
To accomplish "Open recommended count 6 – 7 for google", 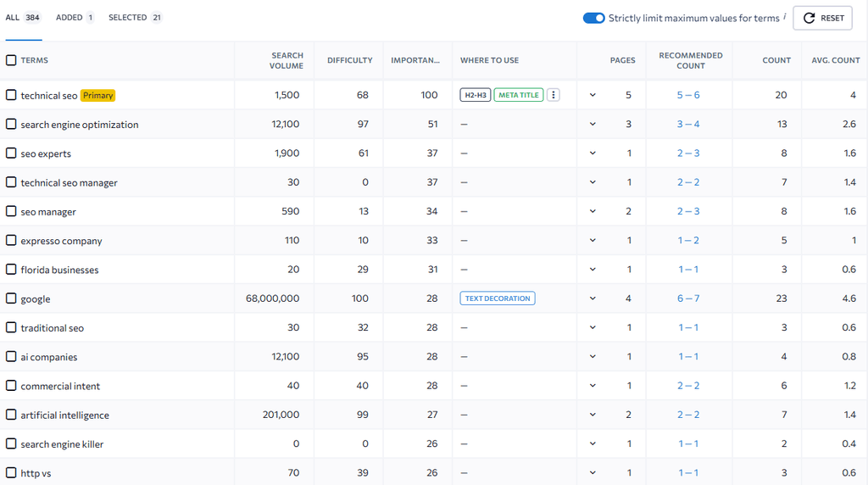I will coord(688,298).
